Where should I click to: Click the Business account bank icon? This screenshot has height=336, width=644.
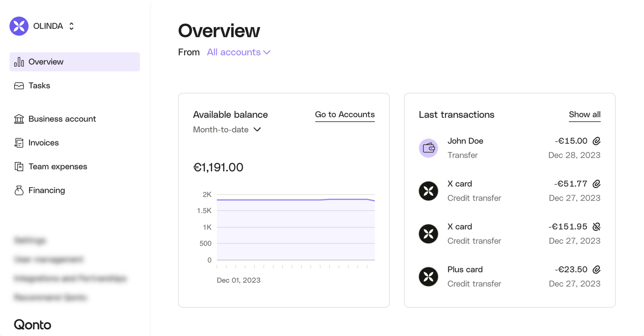(x=19, y=119)
